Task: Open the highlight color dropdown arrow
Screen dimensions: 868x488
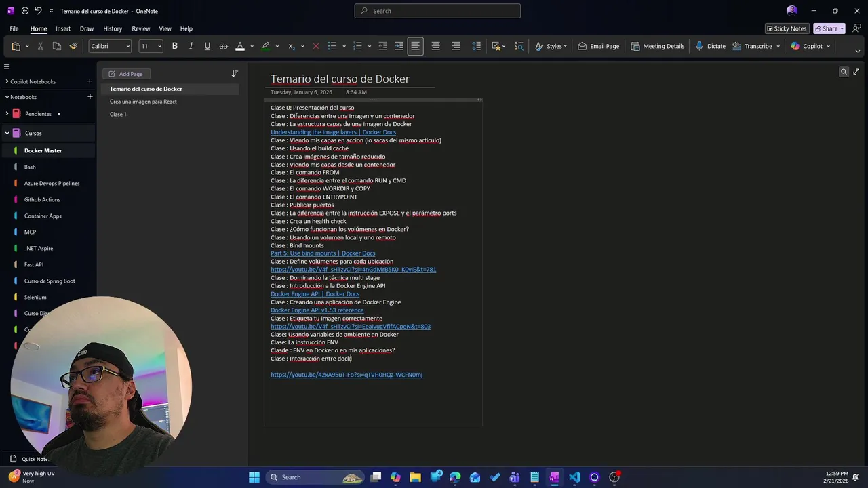Action: 277,46
